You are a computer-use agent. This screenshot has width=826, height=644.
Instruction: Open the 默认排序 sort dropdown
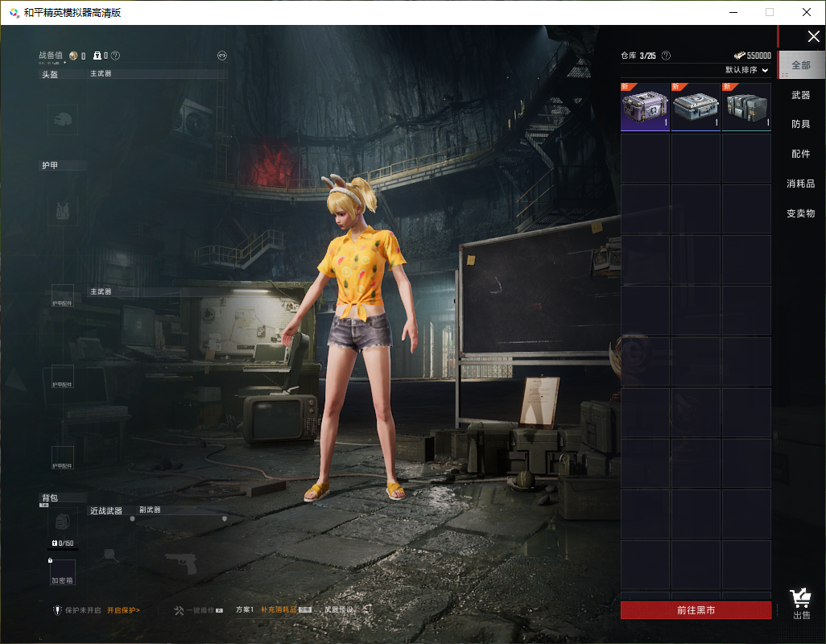click(x=746, y=69)
